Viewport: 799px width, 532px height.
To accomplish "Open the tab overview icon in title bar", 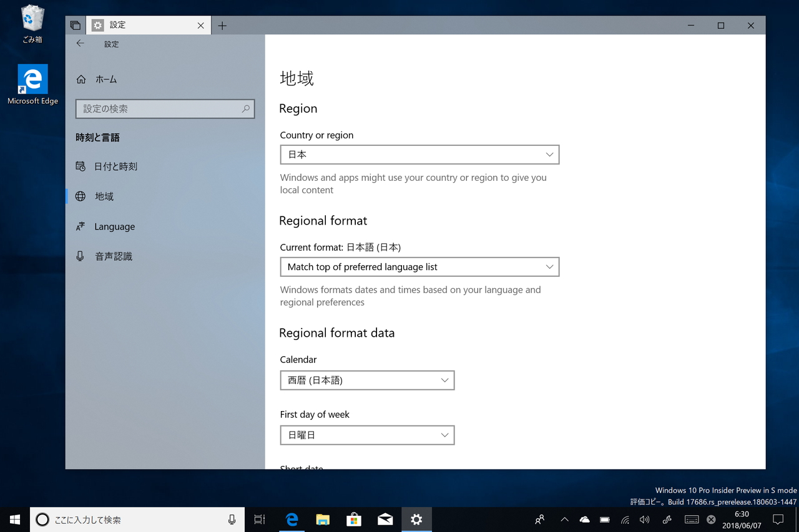I will [76, 26].
